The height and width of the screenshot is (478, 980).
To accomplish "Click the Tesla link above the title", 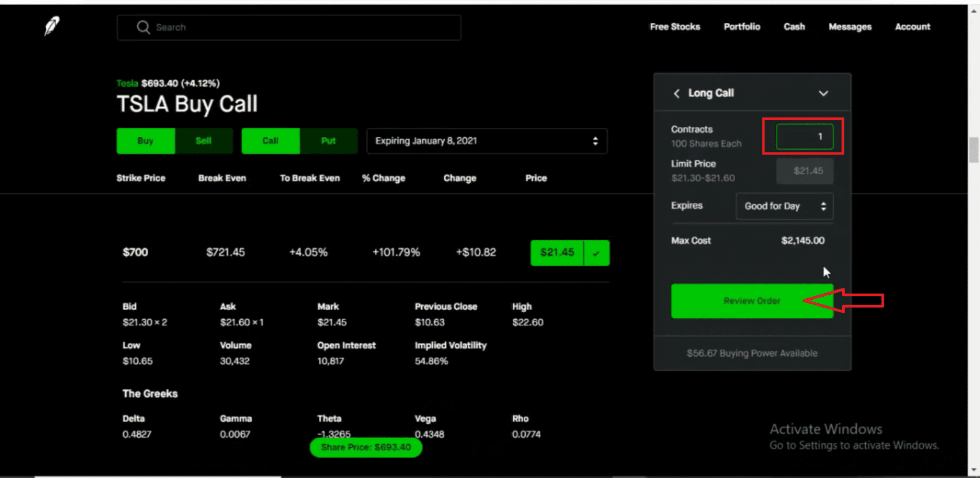I will pos(127,84).
